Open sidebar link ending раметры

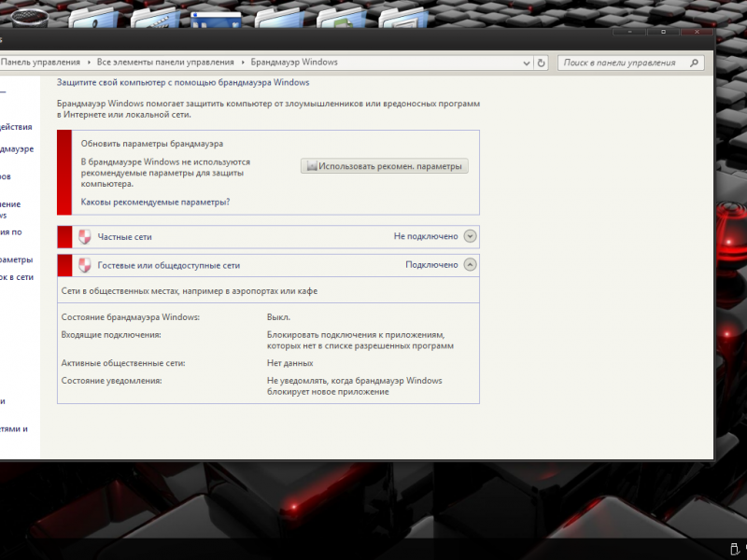tap(16, 259)
